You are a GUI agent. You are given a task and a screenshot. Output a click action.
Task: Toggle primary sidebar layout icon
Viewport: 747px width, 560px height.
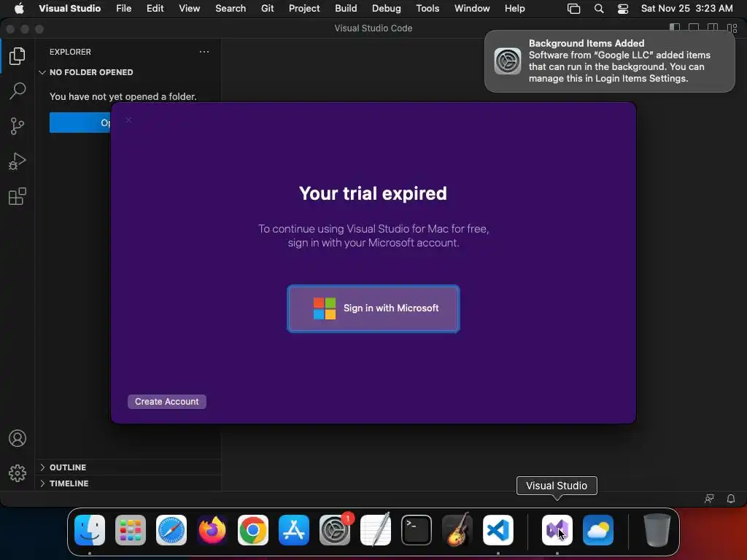tap(675, 28)
